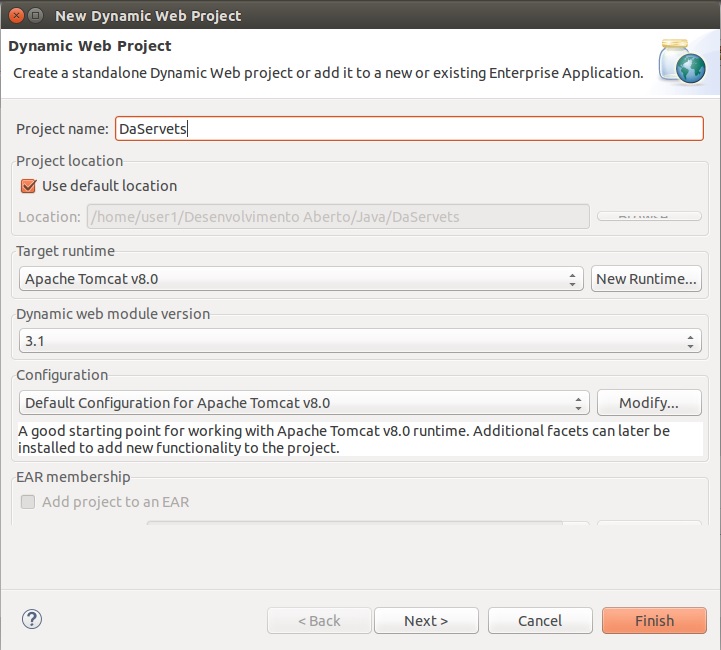Toggle the Use default location checkbox
The image size is (721, 650).
[28, 186]
